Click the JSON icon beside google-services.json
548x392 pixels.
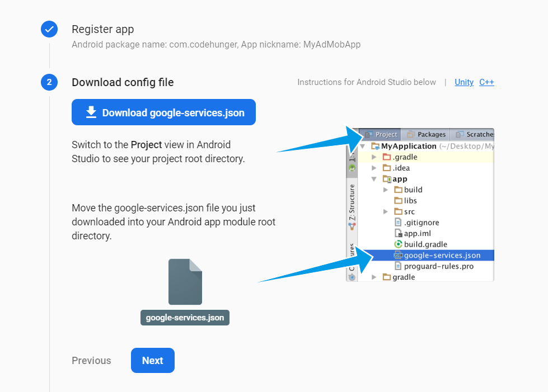tap(398, 255)
